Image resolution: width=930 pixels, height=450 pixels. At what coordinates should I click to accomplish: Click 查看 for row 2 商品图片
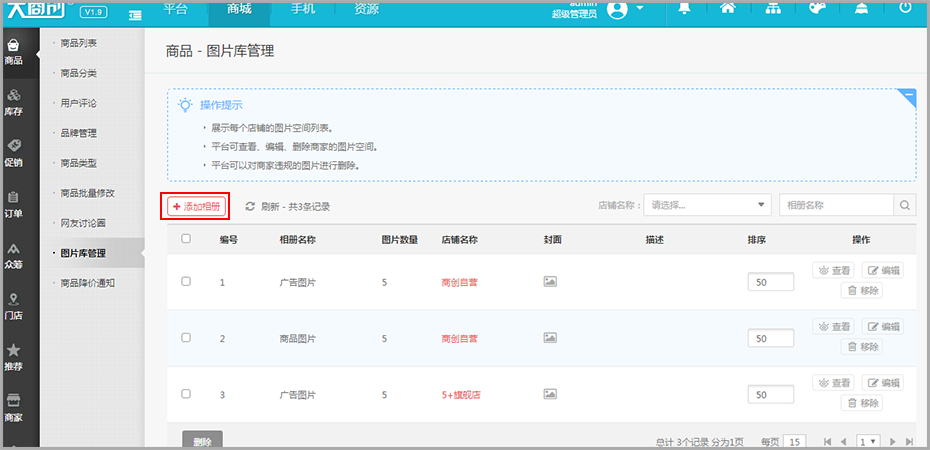833,326
